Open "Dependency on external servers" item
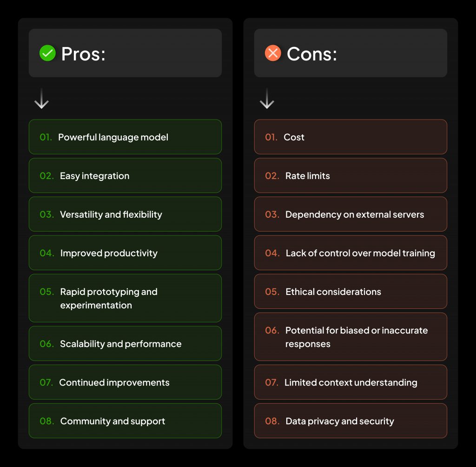This screenshot has width=476, height=467. tap(350, 214)
